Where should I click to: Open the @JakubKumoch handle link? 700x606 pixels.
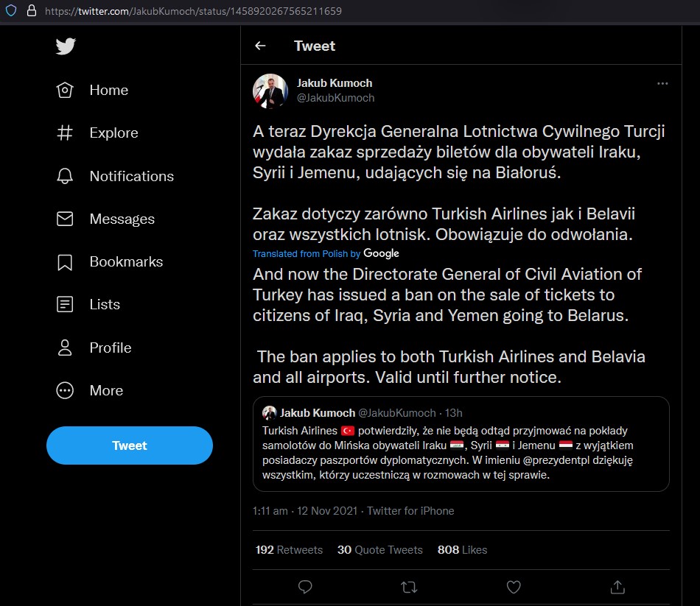336,98
